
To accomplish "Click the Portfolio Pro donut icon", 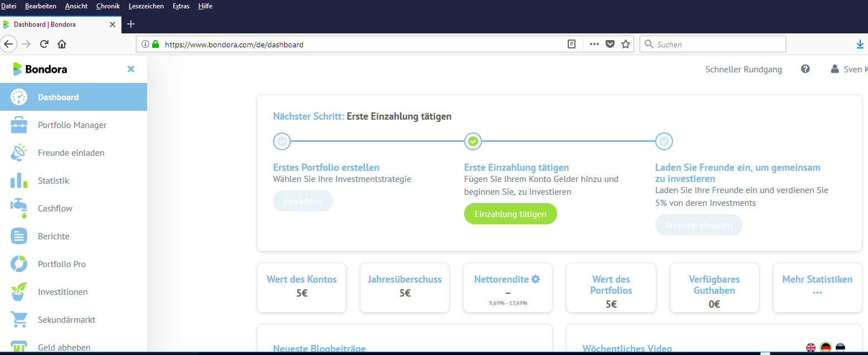I will (19, 264).
